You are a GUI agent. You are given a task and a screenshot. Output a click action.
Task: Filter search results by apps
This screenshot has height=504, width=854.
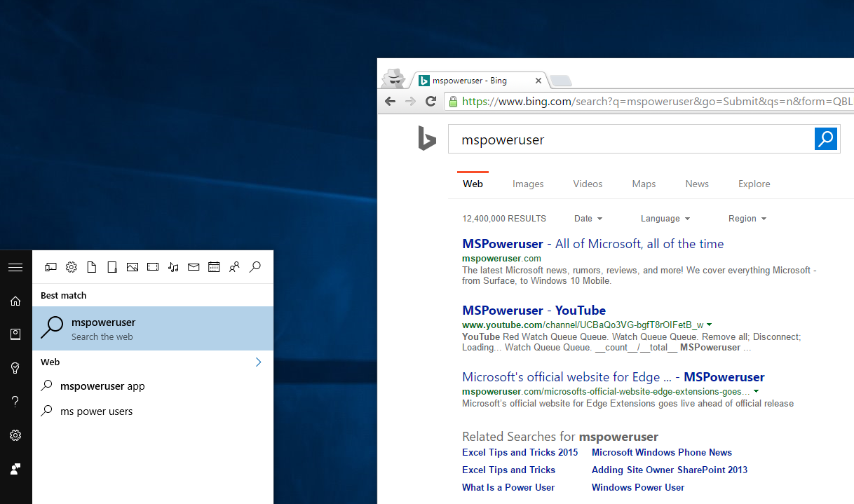[50, 267]
